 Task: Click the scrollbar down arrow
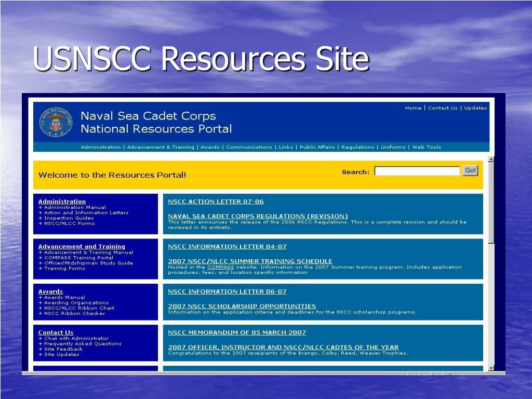pos(491,368)
